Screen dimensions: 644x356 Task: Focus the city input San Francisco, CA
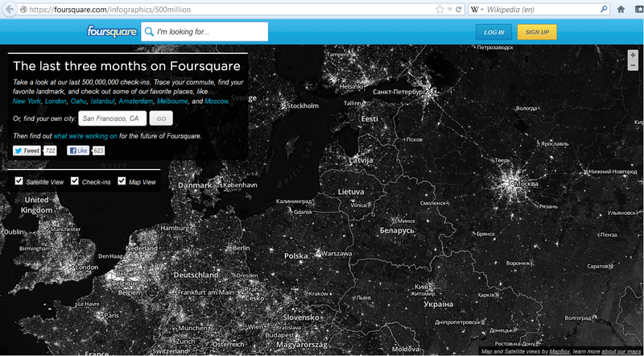pyautogui.click(x=112, y=118)
